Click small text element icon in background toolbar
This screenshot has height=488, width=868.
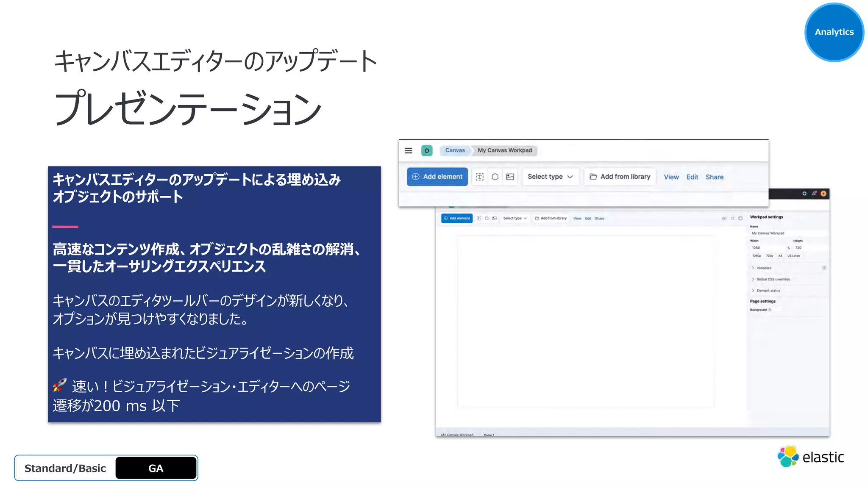tap(479, 219)
